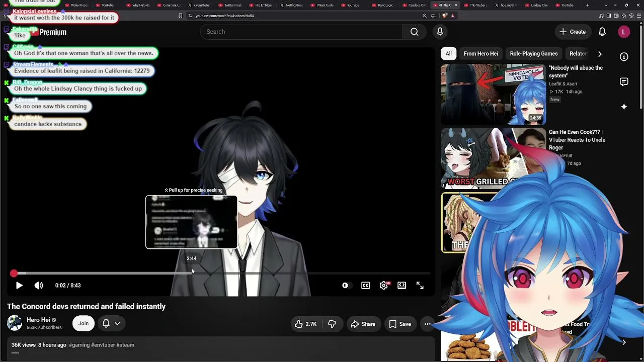
Task: Open a new browser tab
Action: tap(587, 5)
